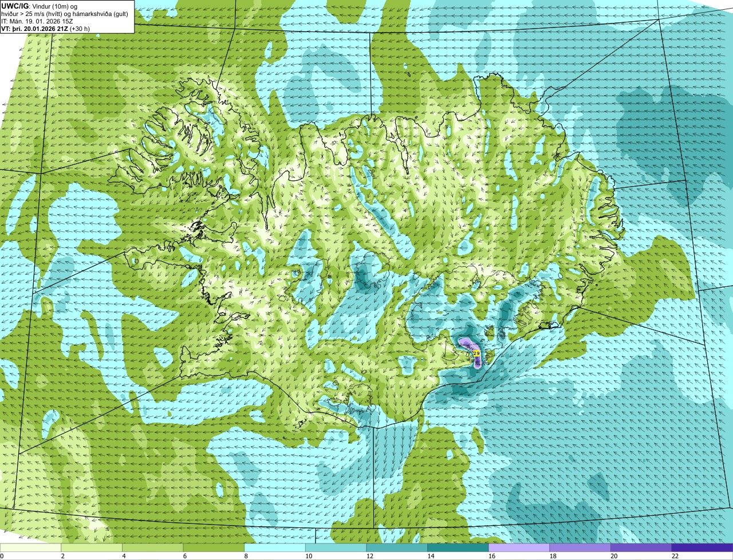Click the legend scale label '14'
The height and width of the screenshot is (560, 733).
click(x=431, y=555)
